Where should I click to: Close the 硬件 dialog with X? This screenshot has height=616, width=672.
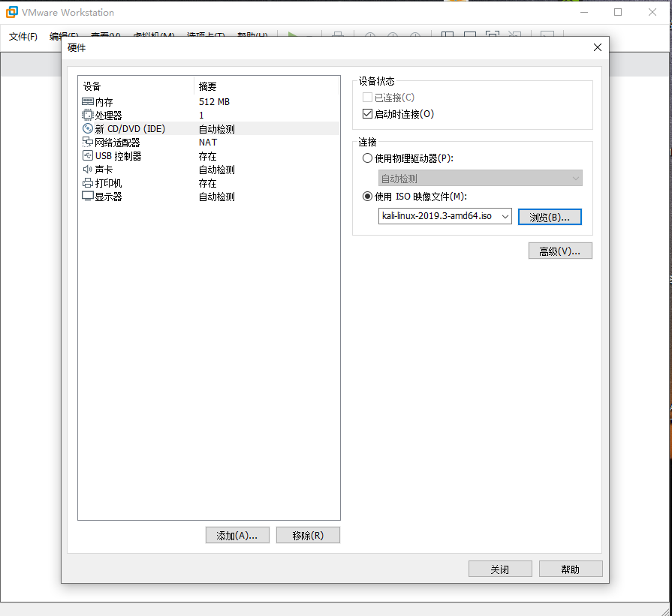[598, 47]
